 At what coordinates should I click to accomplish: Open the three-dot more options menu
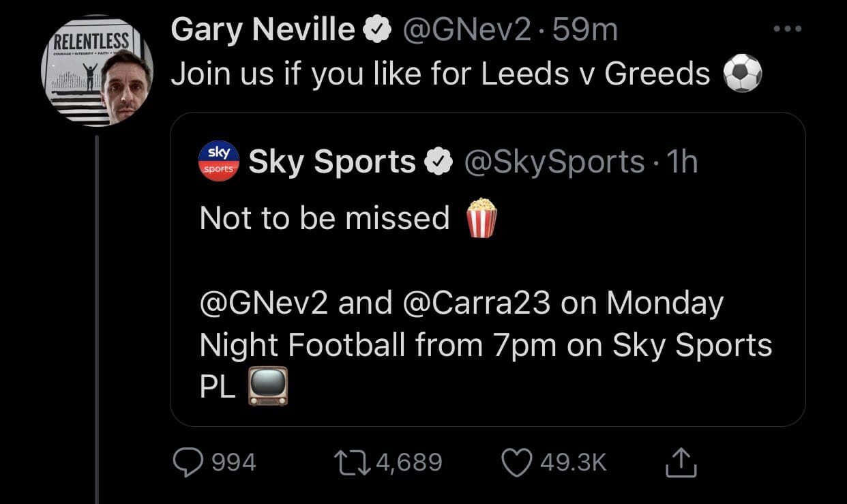(x=788, y=29)
